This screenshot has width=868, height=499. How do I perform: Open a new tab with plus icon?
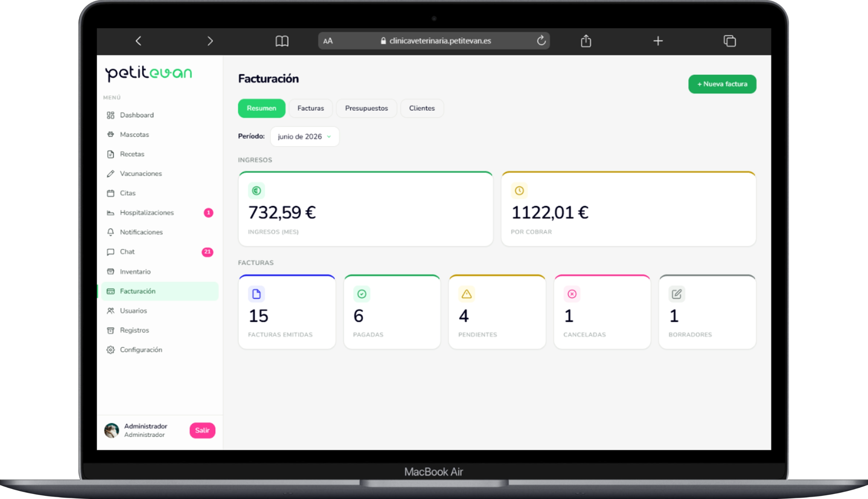(x=658, y=41)
